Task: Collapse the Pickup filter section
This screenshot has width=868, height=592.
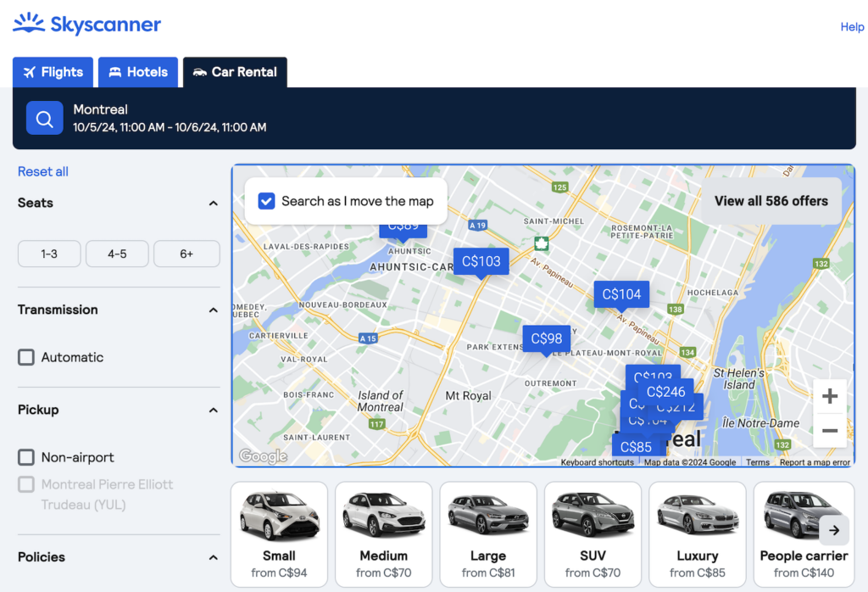Action: click(x=214, y=410)
